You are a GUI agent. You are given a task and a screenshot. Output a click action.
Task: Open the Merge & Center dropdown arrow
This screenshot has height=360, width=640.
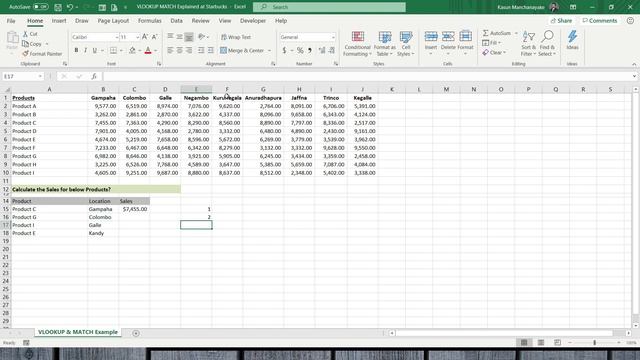[269, 51]
